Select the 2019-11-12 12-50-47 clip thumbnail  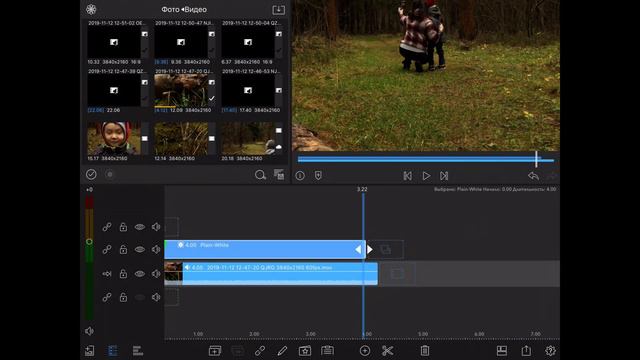click(x=181, y=42)
